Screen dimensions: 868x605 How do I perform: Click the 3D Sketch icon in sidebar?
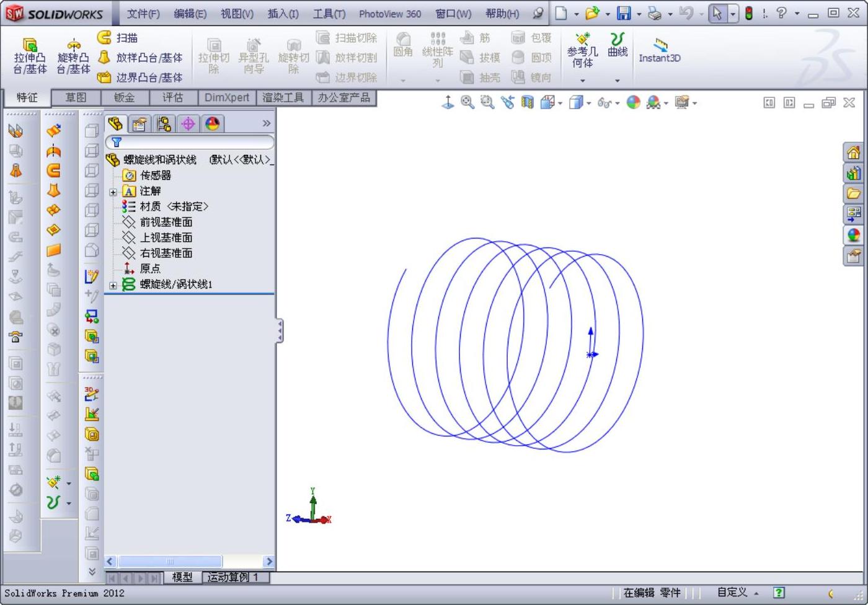click(92, 394)
